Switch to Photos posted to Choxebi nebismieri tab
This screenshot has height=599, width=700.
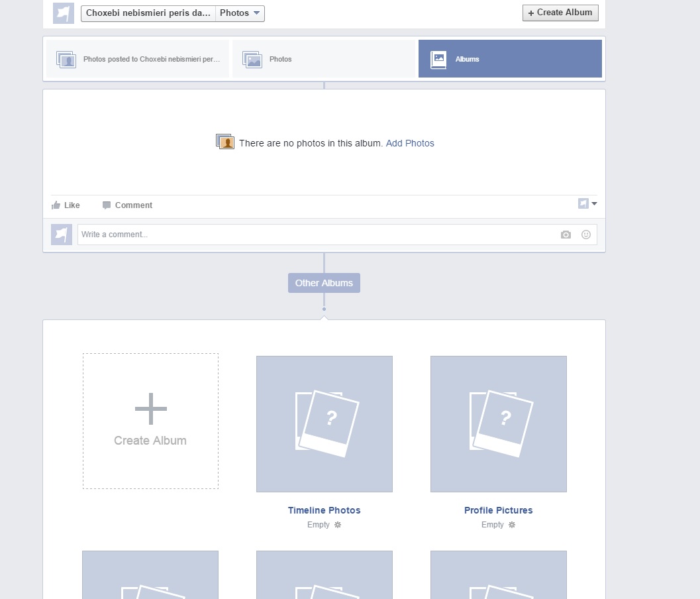[138, 59]
